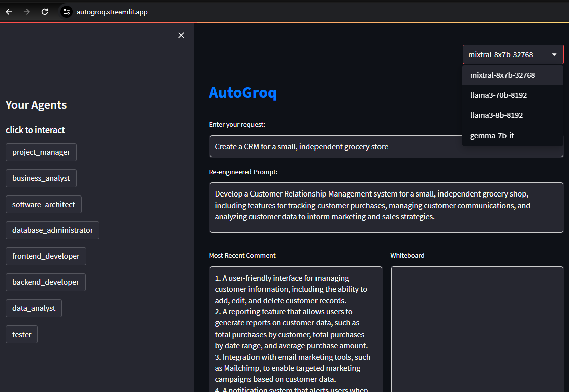Click the browser reload icon

tap(45, 12)
